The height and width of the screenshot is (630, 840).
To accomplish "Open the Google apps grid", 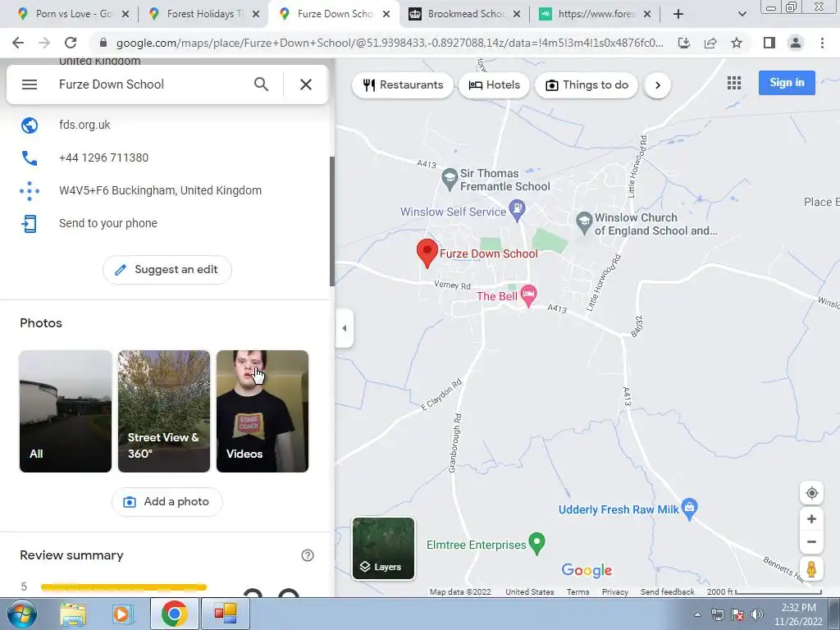I will [734, 83].
